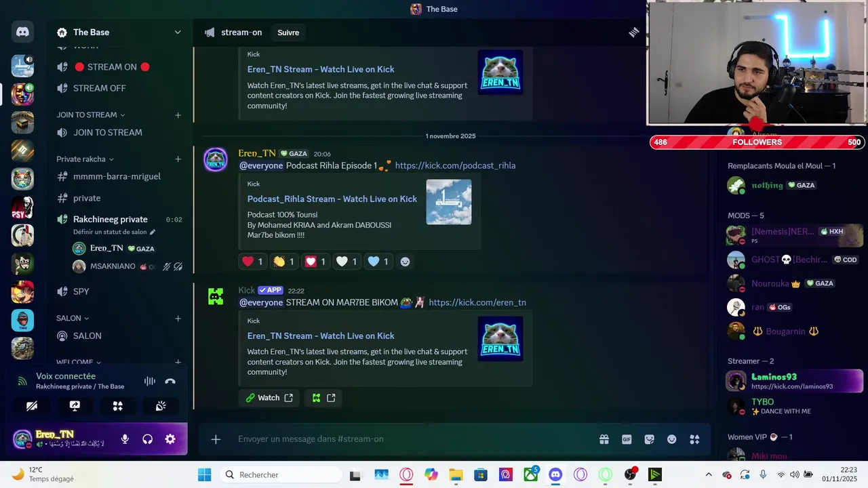Toggle blue heart reaction
Screen dimensions: 868x488
pos(378,262)
